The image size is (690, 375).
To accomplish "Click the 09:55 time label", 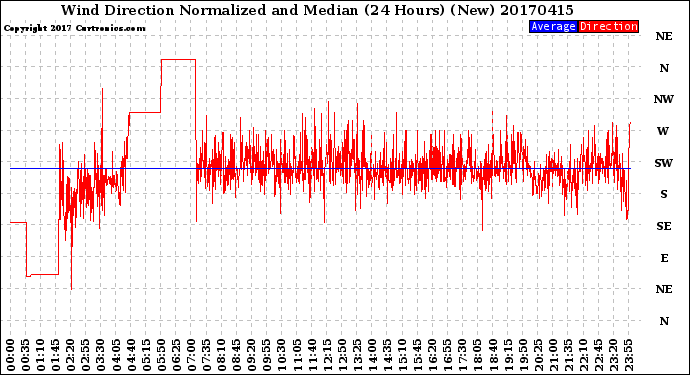I will tap(267, 355).
